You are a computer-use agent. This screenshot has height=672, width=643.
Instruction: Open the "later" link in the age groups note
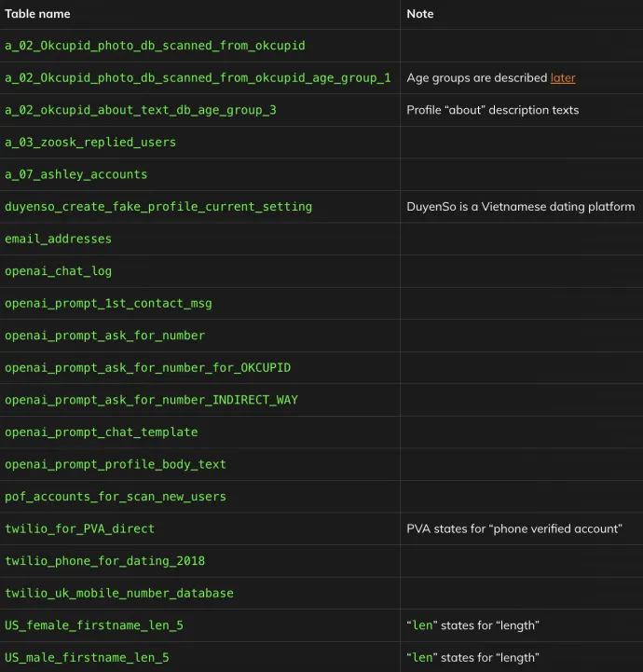(563, 78)
